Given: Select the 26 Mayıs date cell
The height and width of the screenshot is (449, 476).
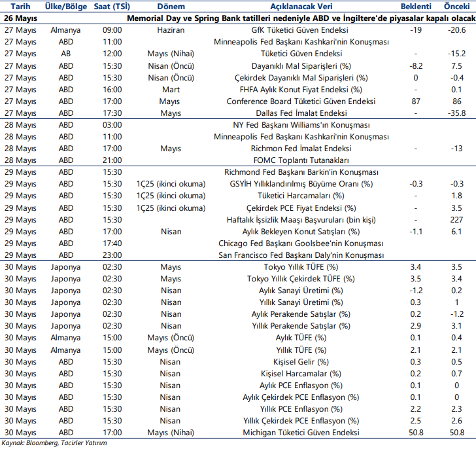Looking at the screenshot, I should point(20,18).
